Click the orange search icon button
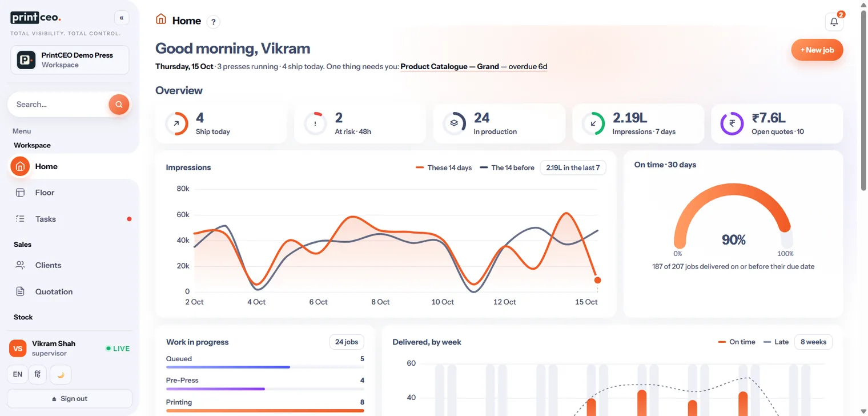 tap(119, 105)
